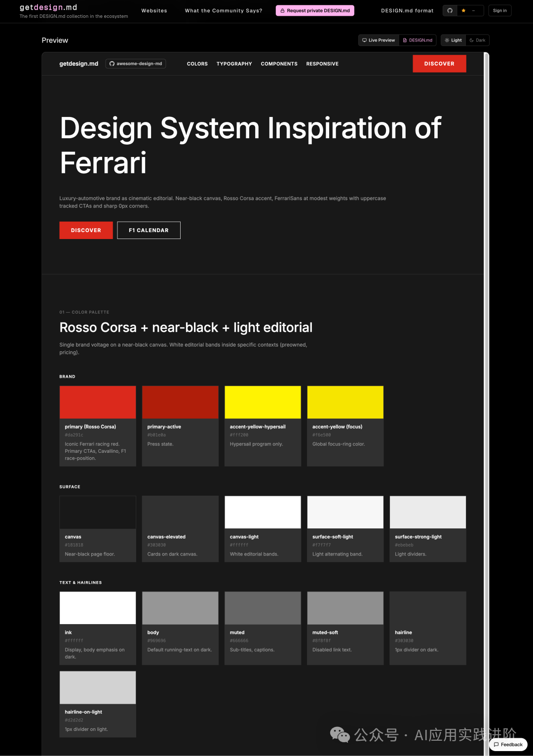Click getdesign.md logo in preview navbar
The height and width of the screenshot is (756, 533).
tap(79, 64)
